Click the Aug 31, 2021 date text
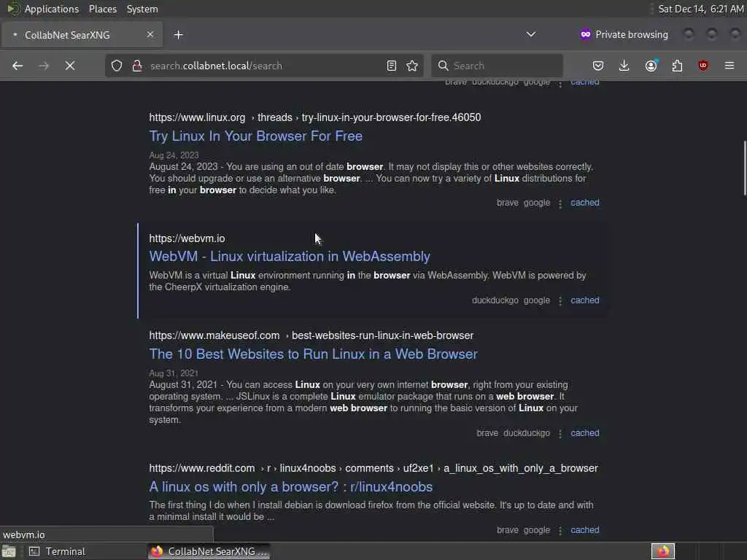Image resolution: width=747 pixels, height=560 pixels. [174, 373]
